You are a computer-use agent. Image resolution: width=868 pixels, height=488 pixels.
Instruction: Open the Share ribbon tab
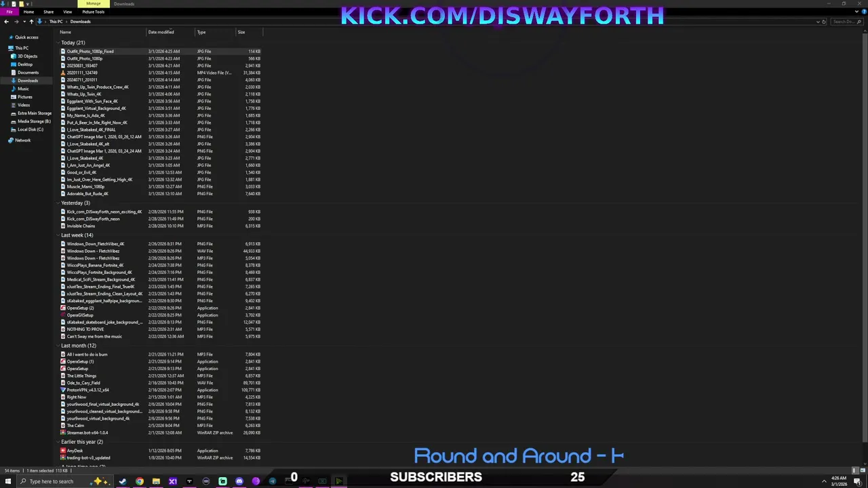(x=48, y=12)
